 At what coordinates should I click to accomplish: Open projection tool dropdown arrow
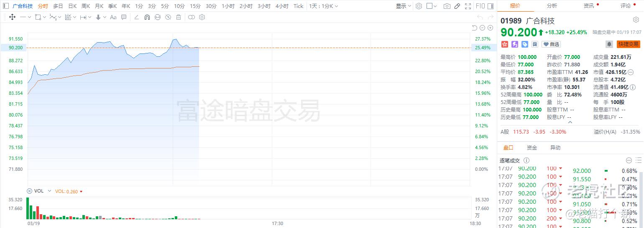74,17
